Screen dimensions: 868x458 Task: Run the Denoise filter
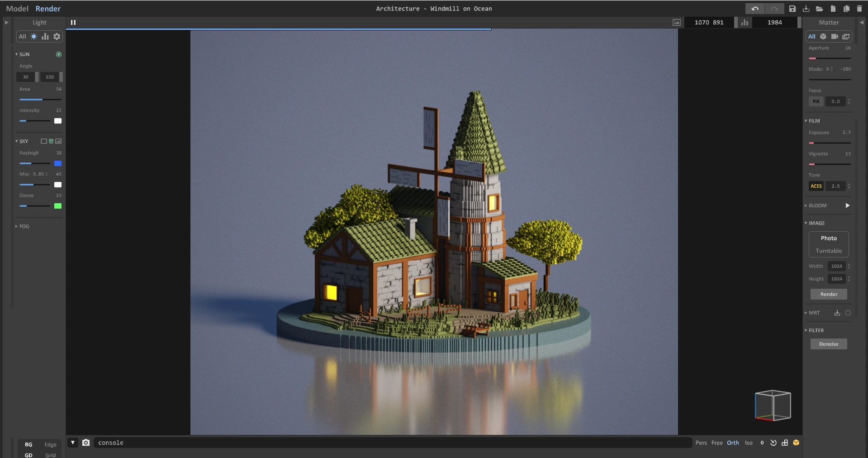[828, 344]
